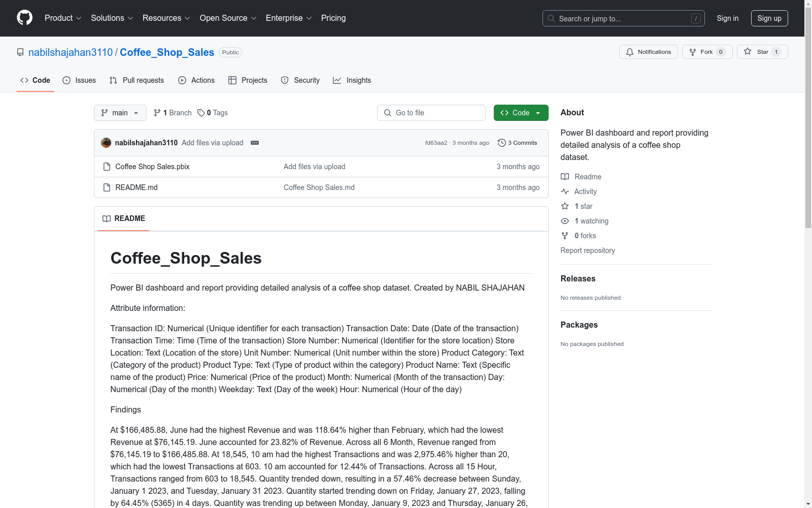
Task: Open commit hash fd63aa2
Action: (x=436, y=143)
